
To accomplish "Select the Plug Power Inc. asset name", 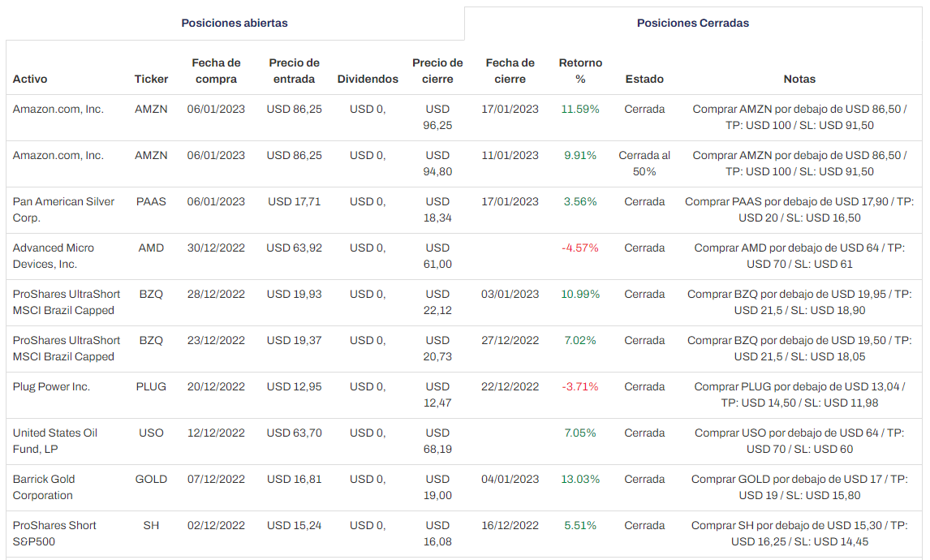I will tap(52, 387).
